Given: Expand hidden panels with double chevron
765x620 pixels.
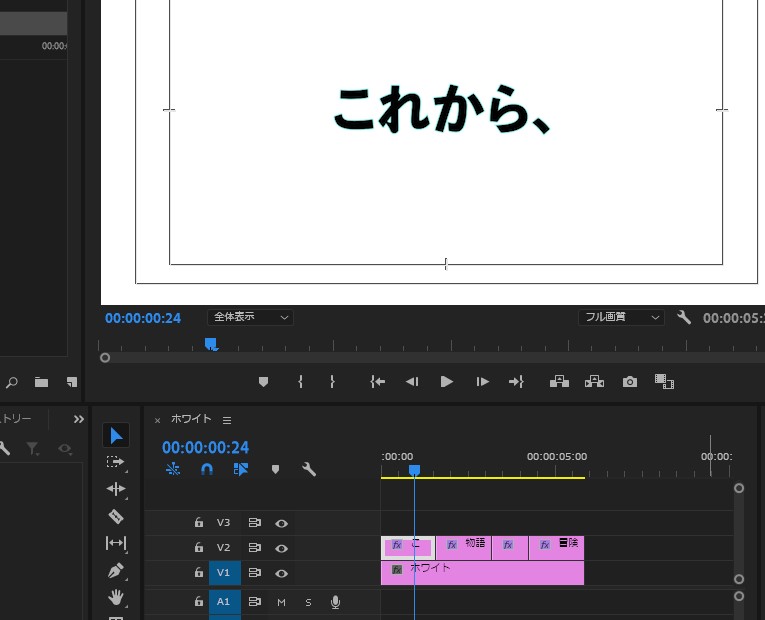Looking at the screenshot, I should coord(79,419).
